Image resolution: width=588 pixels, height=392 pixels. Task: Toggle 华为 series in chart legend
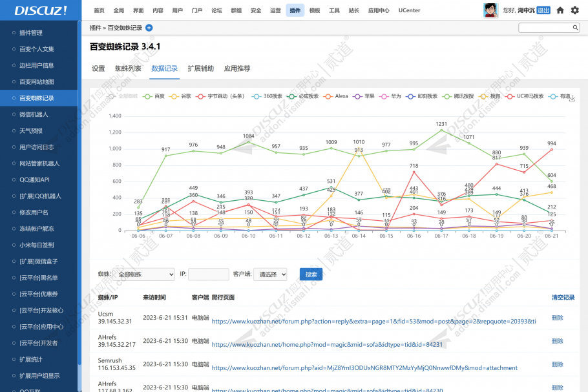[x=390, y=96]
